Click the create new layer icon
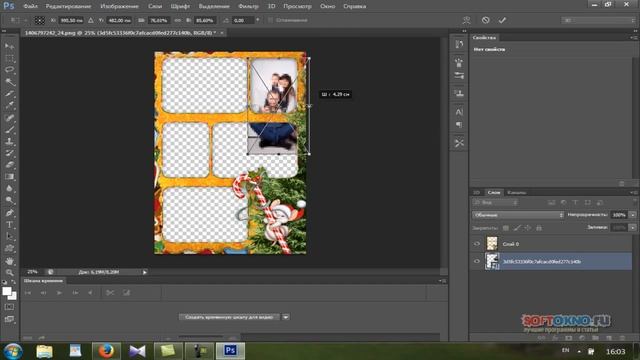Screen dimensions: 640x360 pos(609,338)
